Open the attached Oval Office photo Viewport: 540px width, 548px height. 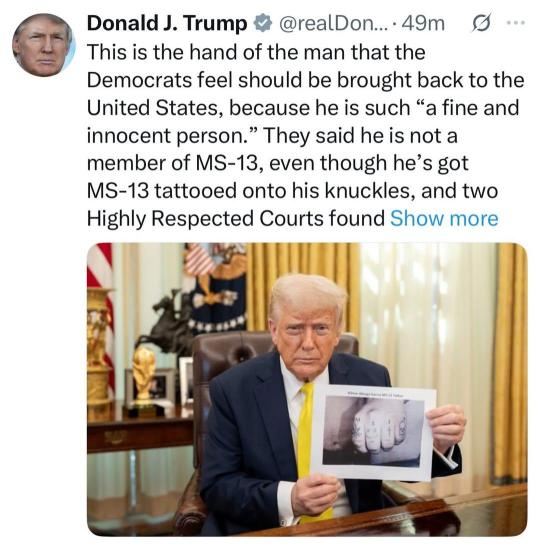307,389
